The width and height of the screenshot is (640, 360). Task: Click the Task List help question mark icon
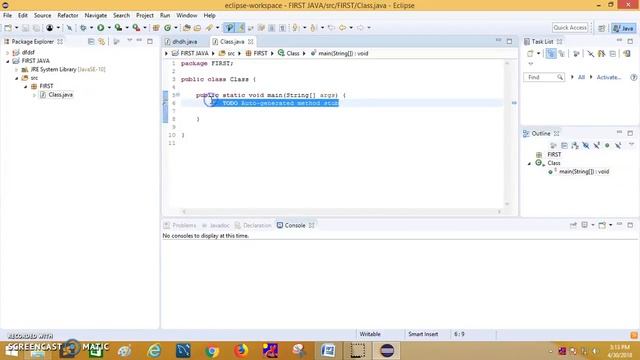[633, 77]
